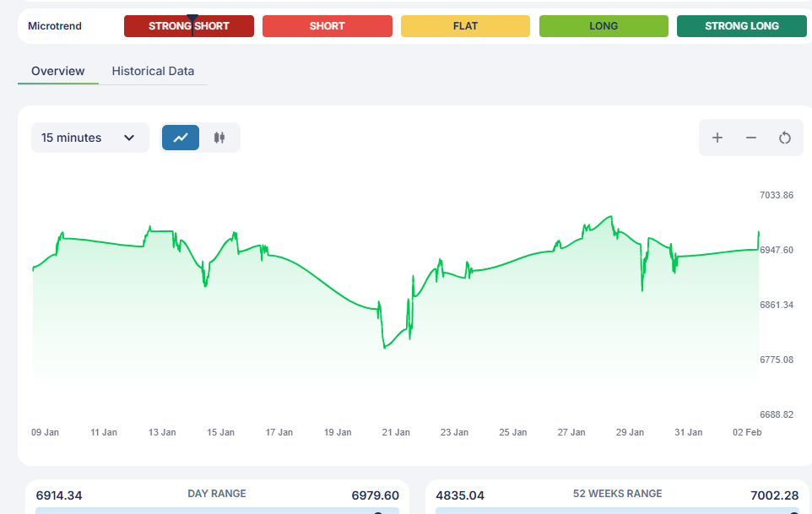Screen dimensions: 812x514
Task: Reset chart zoom with refresh icon
Action: (x=785, y=138)
